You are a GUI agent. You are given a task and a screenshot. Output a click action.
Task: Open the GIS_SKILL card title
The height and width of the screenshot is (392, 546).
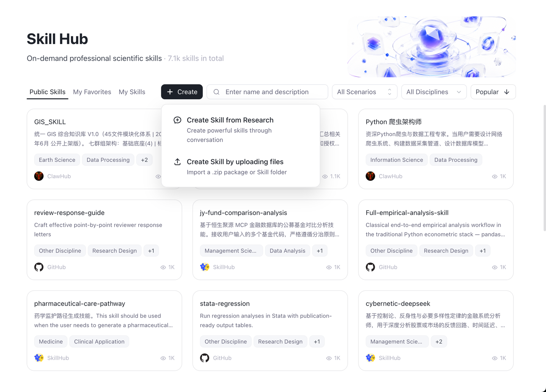(50, 122)
